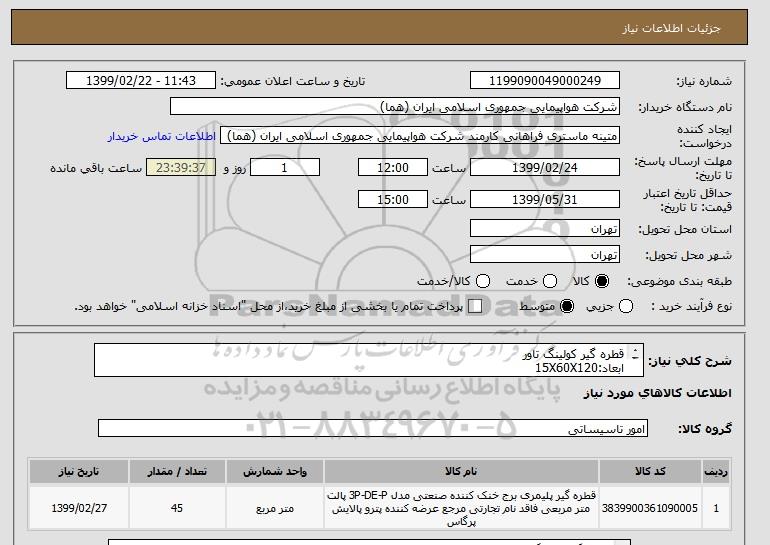Image resolution: width=770 pixels, height=545 pixels.
Task: Click the public announcement date and time field
Action: pos(141,81)
